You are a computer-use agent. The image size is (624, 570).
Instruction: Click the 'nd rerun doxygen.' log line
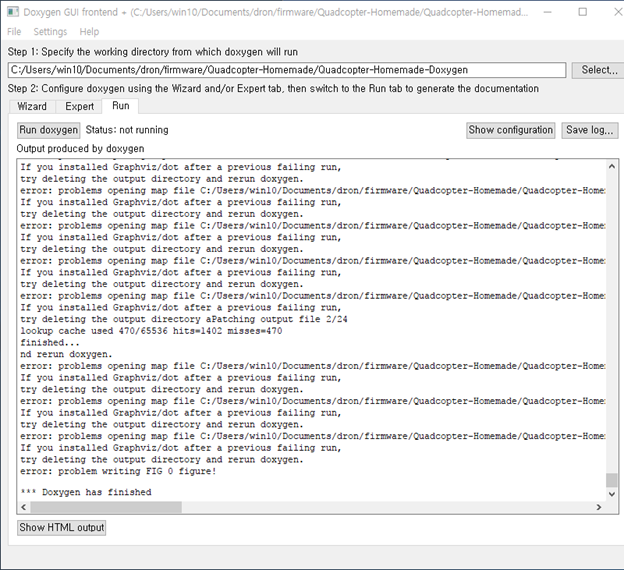[x=66, y=354]
